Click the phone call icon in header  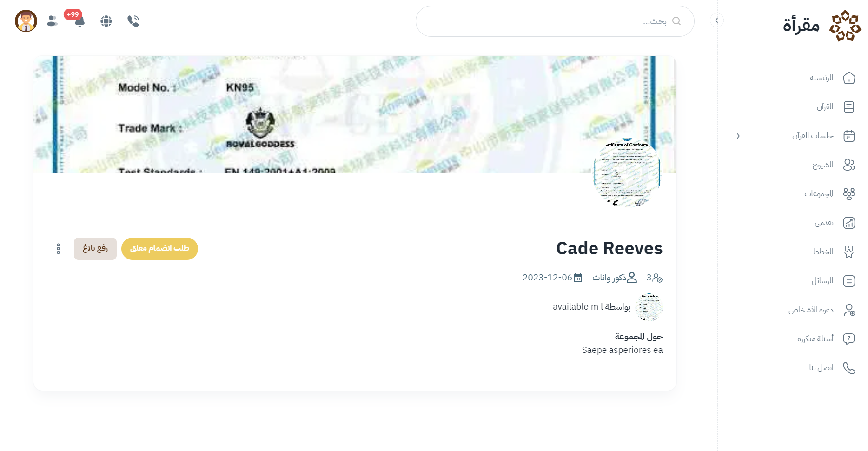[x=133, y=21]
